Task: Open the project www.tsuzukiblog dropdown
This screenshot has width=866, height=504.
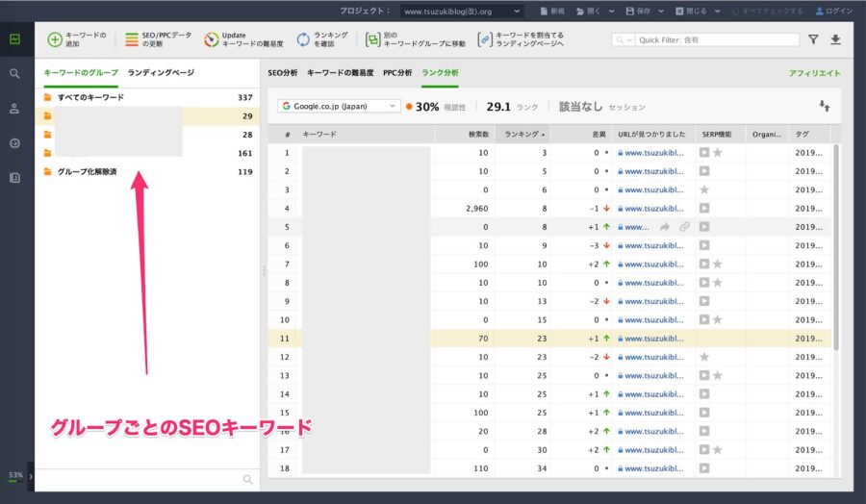Action: click(x=461, y=11)
